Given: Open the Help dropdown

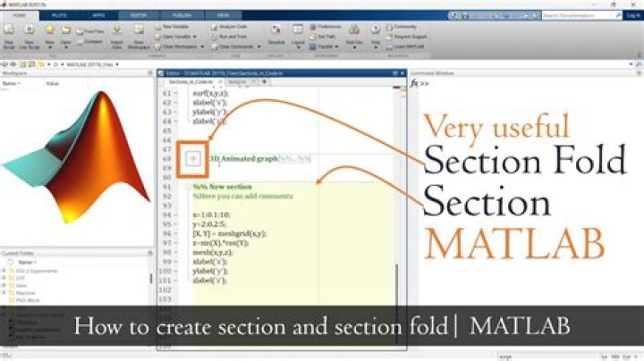Looking at the screenshot, I should click(x=375, y=47).
